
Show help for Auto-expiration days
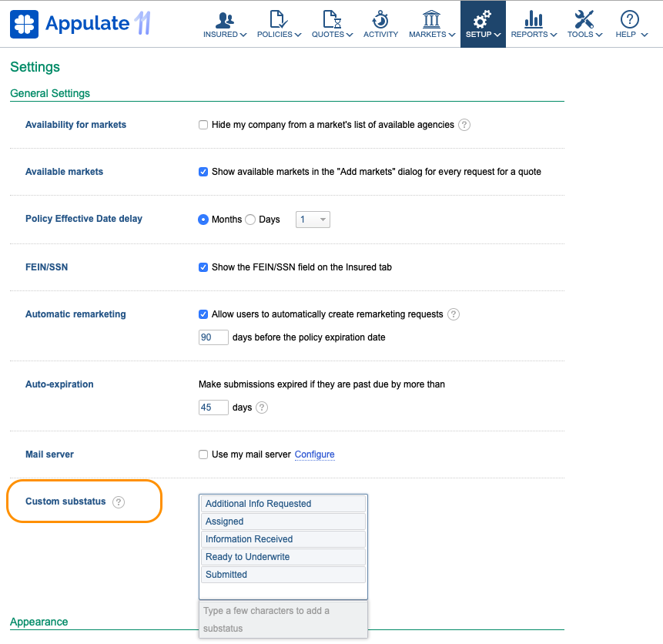click(262, 408)
